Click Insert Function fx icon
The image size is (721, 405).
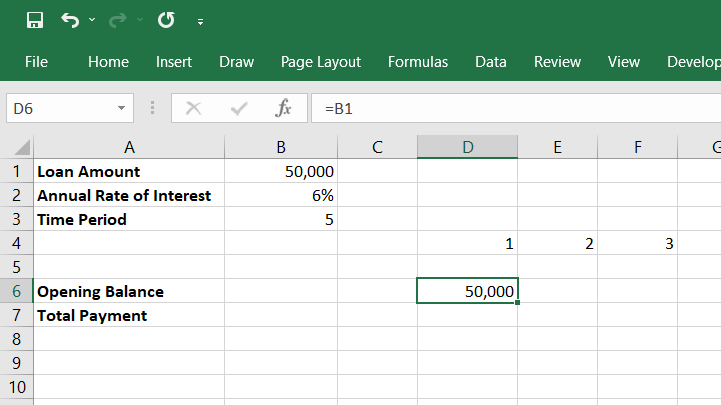pos(283,108)
